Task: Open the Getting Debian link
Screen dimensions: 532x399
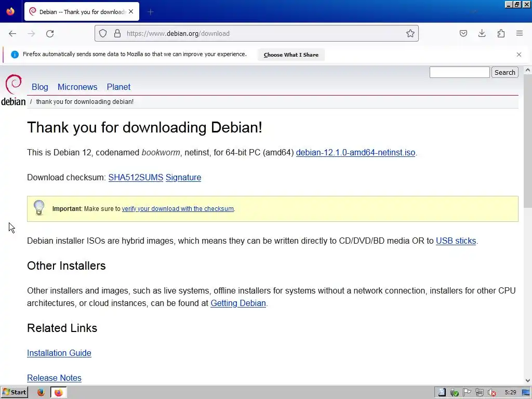Action: click(x=238, y=303)
